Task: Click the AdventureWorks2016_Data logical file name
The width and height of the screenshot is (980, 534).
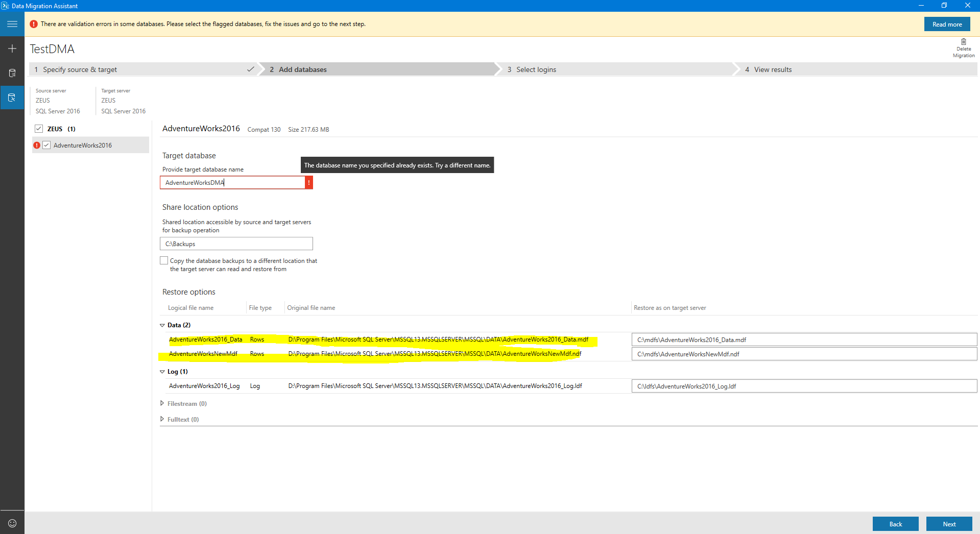Action: point(206,339)
